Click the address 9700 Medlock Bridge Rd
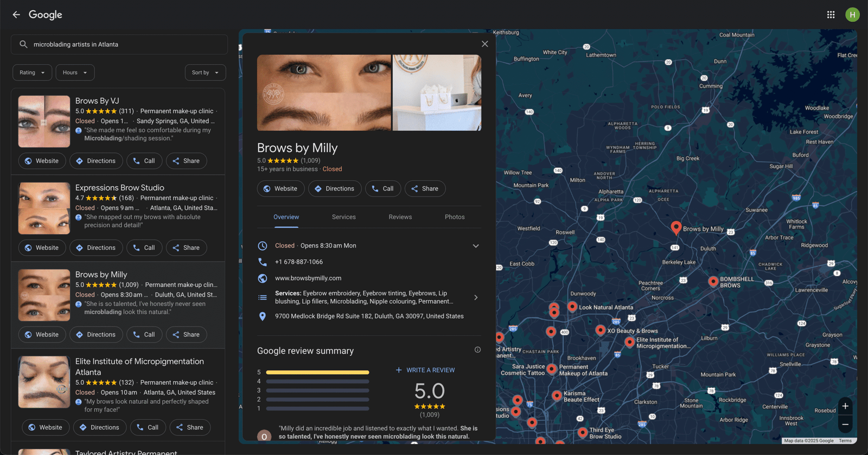The height and width of the screenshot is (455, 868). click(369, 316)
